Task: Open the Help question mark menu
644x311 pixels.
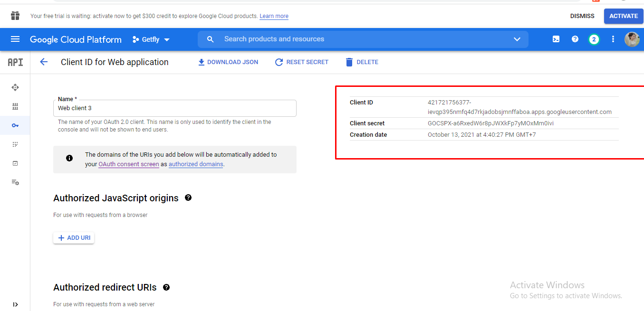Action: 575,39
